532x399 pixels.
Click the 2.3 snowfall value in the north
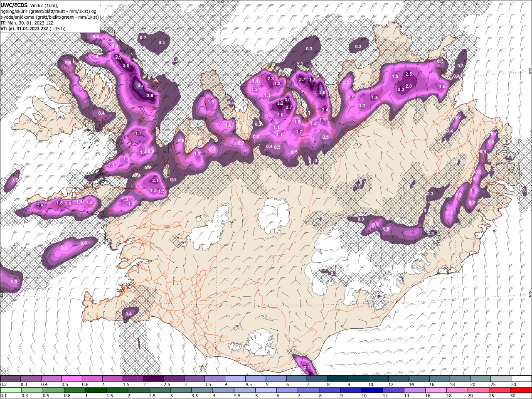(271, 79)
